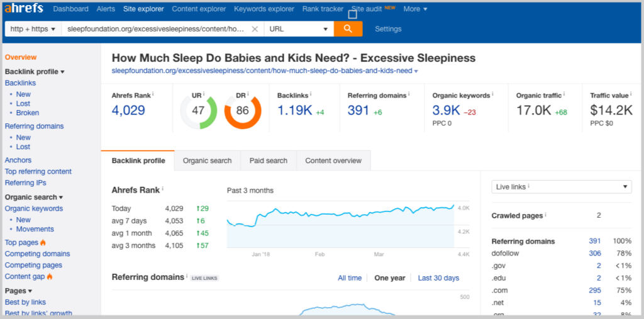
Task: Open Dashboard in top navigation
Action: (70, 9)
